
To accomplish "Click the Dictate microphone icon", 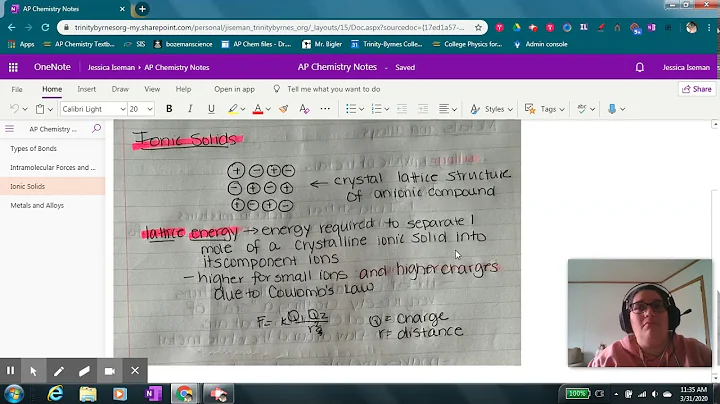I will [612, 109].
